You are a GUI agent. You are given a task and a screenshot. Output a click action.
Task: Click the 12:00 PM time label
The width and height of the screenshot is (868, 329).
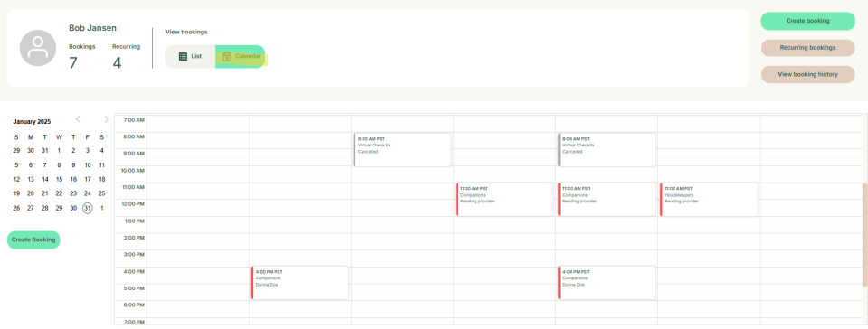click(132, 204)
